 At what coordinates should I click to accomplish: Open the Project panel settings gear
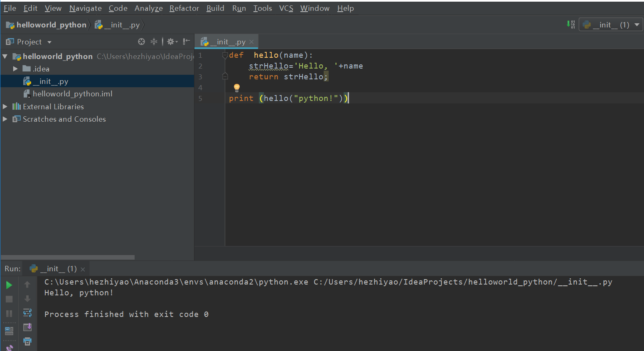tap(172, 42)
